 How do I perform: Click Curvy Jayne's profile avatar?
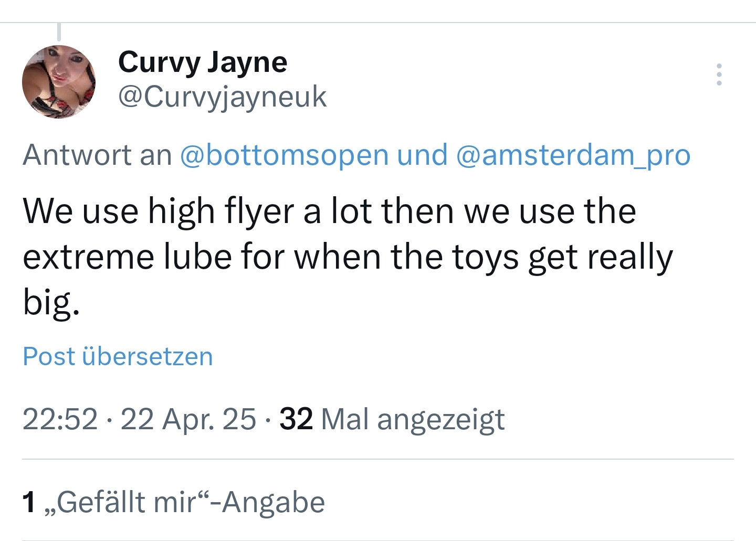pyautogui.click(x=59, y=81)
